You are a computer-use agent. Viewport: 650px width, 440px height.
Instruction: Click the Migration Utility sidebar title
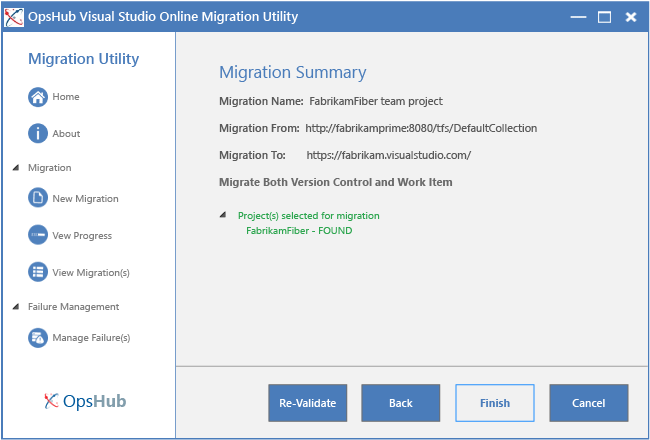(84, 59)
